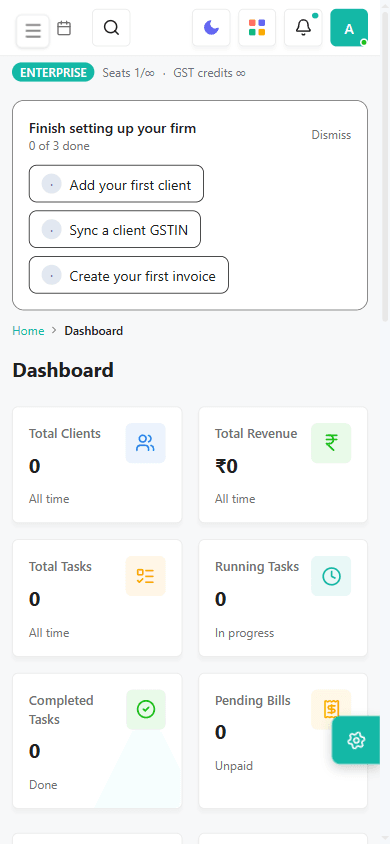Click 'Seats 1/∞' text

point(128,73)
